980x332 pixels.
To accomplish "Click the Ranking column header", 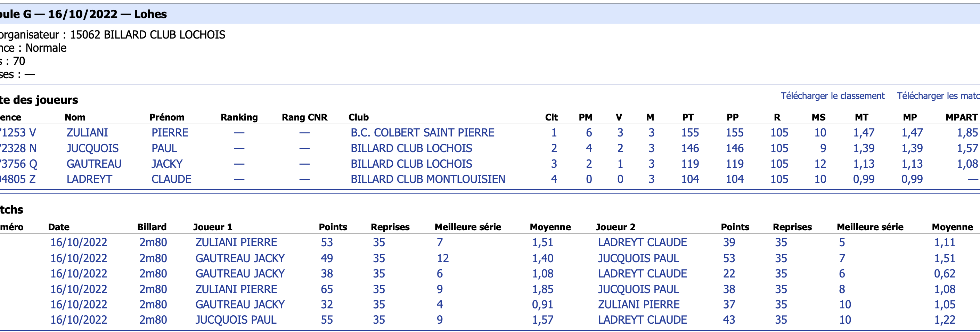I will point(239,117).
